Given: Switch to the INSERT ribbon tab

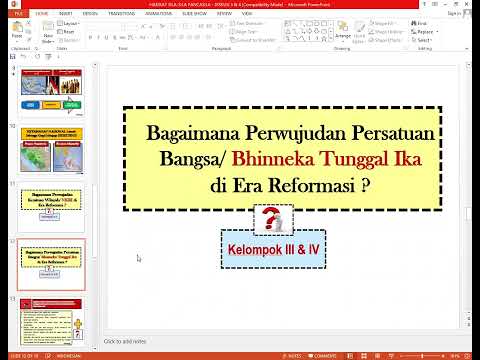Looking at the screenshot, I should tap(66, 14).
